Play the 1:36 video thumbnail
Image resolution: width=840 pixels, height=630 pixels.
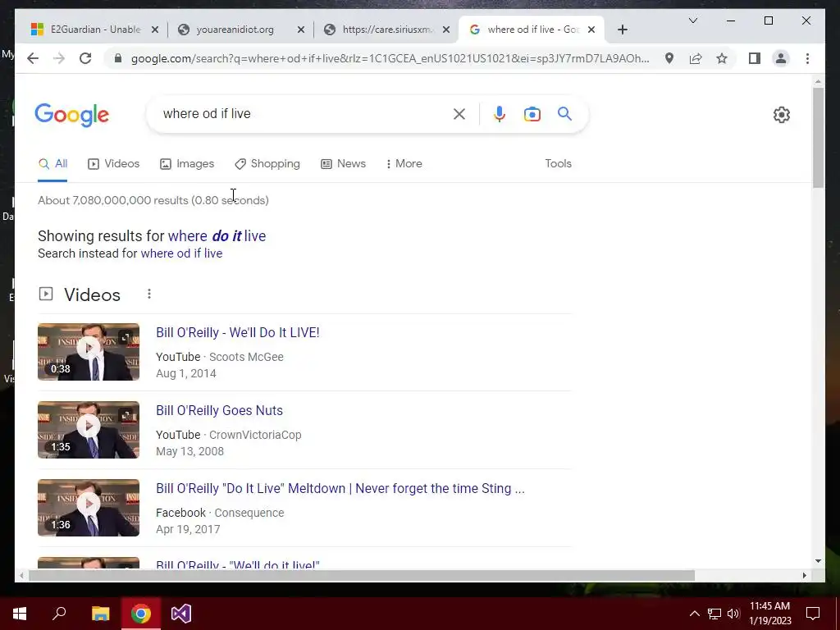(x=89, y=508)
